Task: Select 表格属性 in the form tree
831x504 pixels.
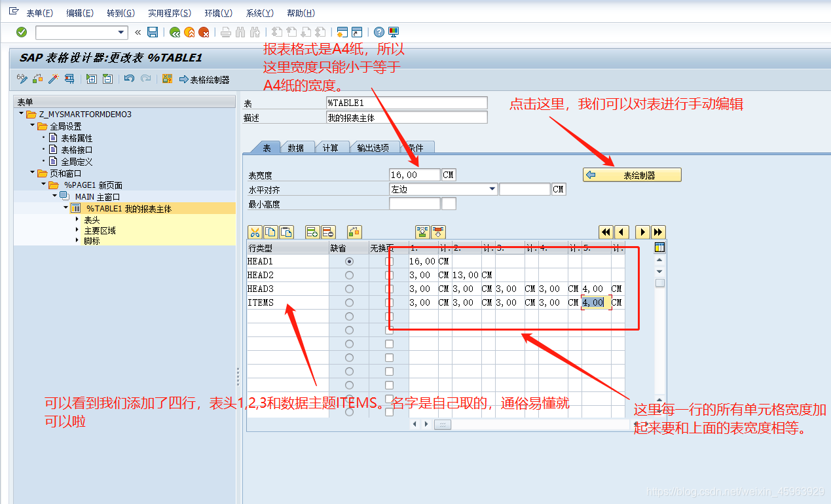Action: click(77, 138)
